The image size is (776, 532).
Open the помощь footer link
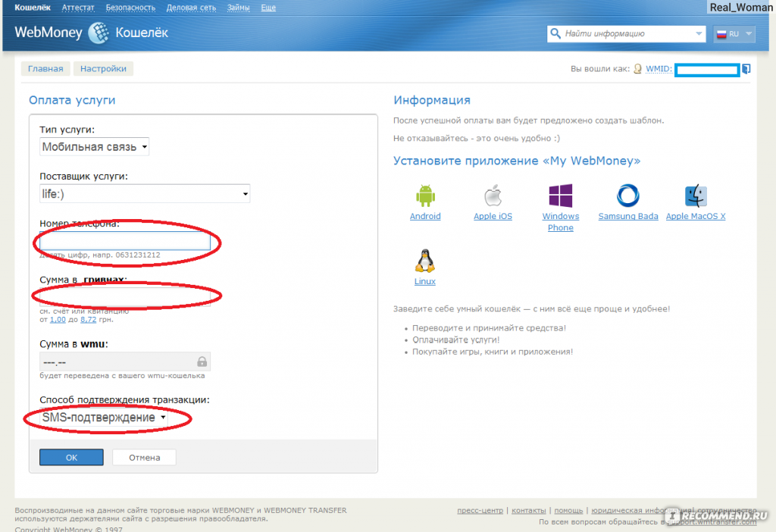(x=568, y=510)
